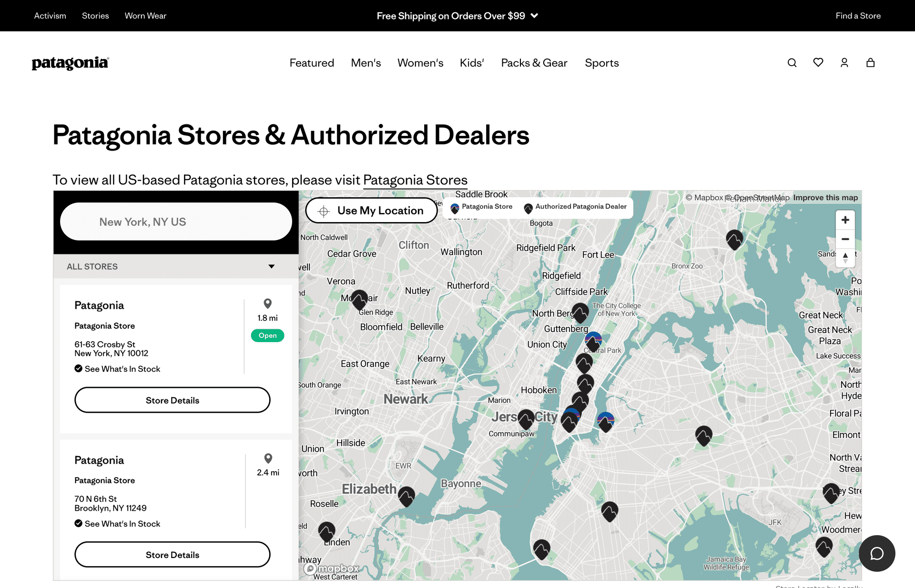Image resolution: width=915 pixels, height=588 pixels.
Task: View the shopping bag icon
Action: [870, 62]
